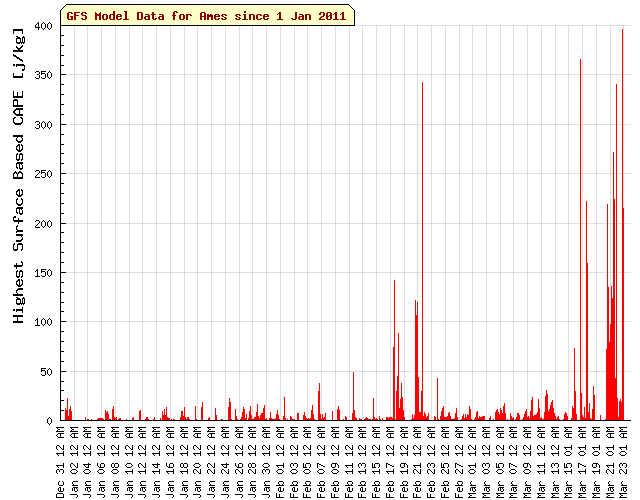Click the y-axis tick value 150
The height and width of the screenshot is (500, 640).
[44, 273]
